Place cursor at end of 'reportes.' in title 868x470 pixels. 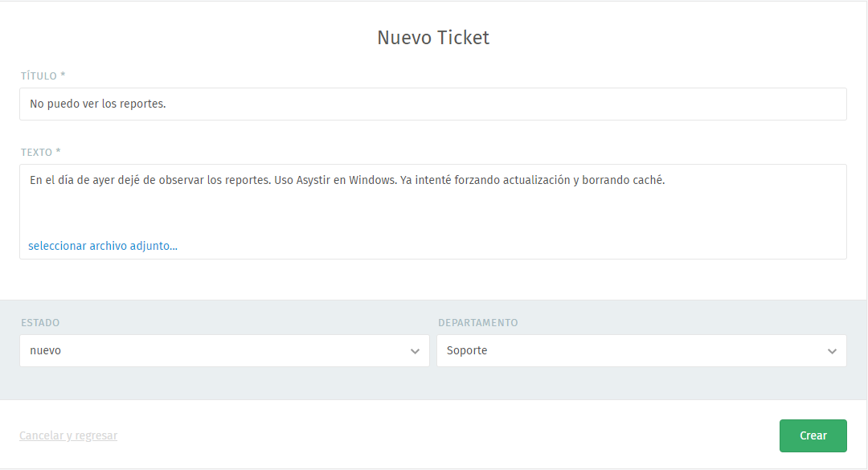(167, 104)
